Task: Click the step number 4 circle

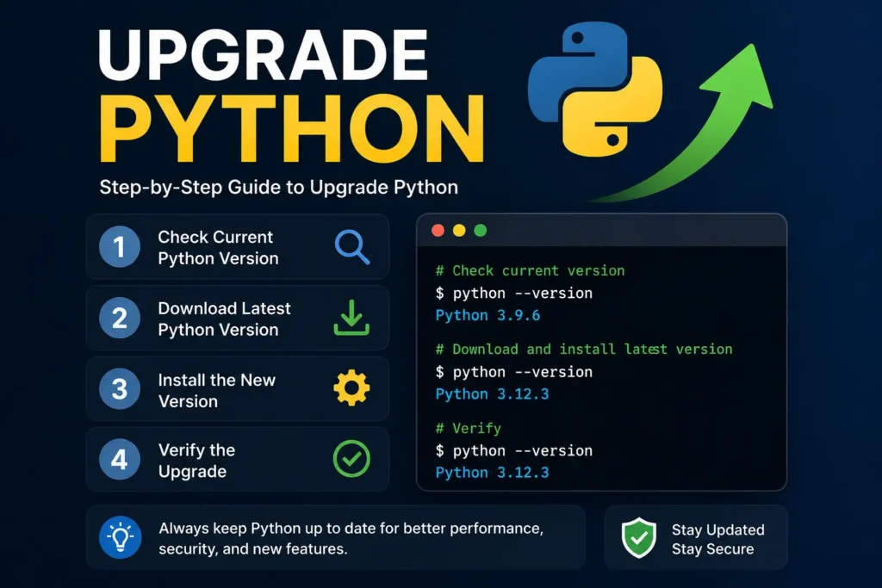Action: [x=120, y=460]
